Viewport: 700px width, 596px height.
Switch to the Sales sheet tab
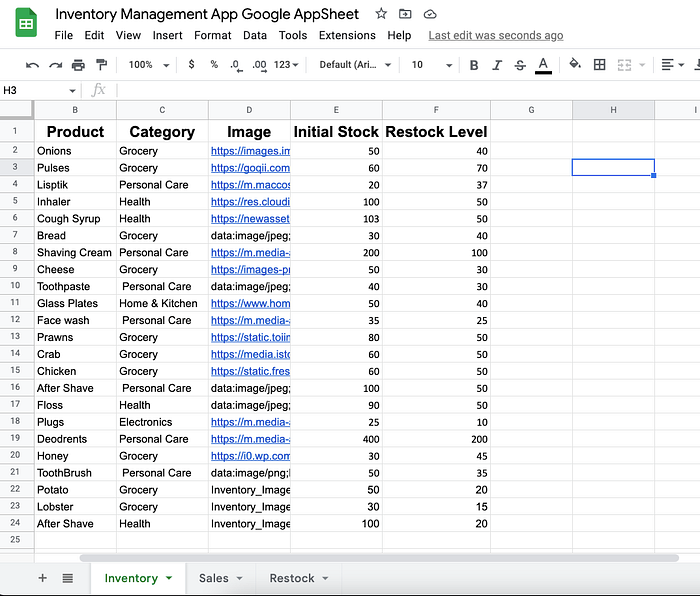pos(221,578)
